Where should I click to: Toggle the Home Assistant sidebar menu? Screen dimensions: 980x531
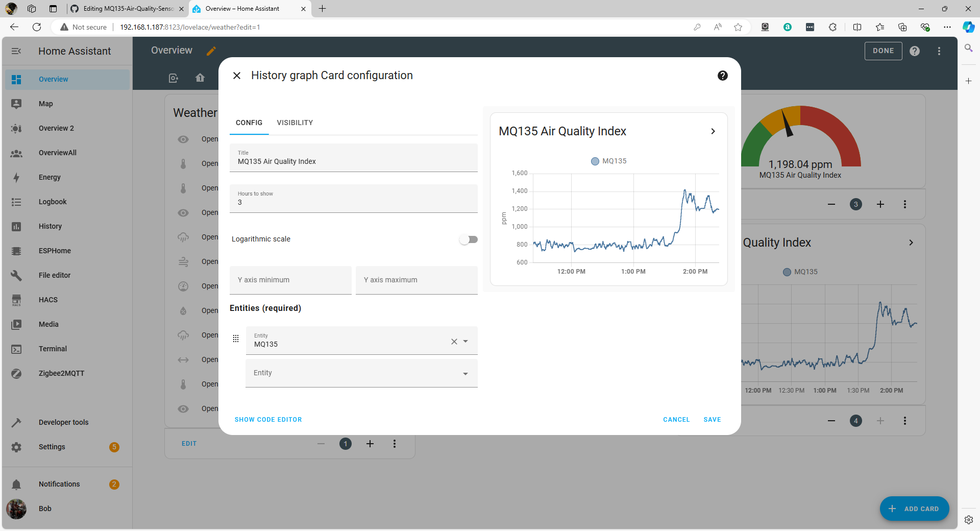[16, 51]
